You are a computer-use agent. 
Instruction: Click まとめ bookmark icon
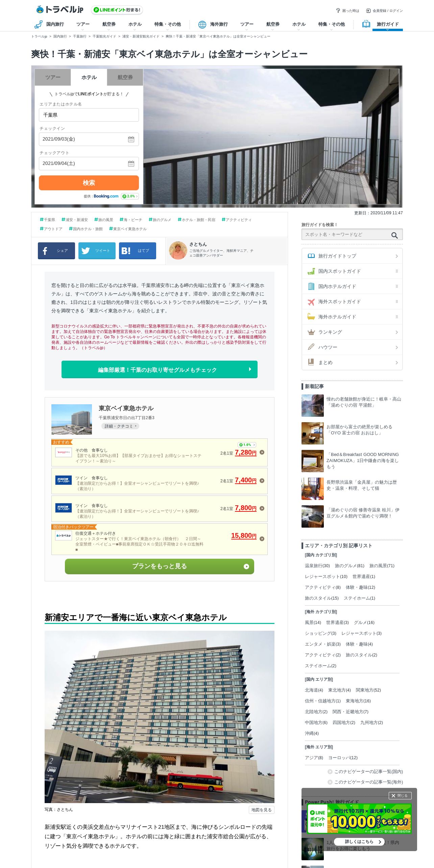point(311,362)
